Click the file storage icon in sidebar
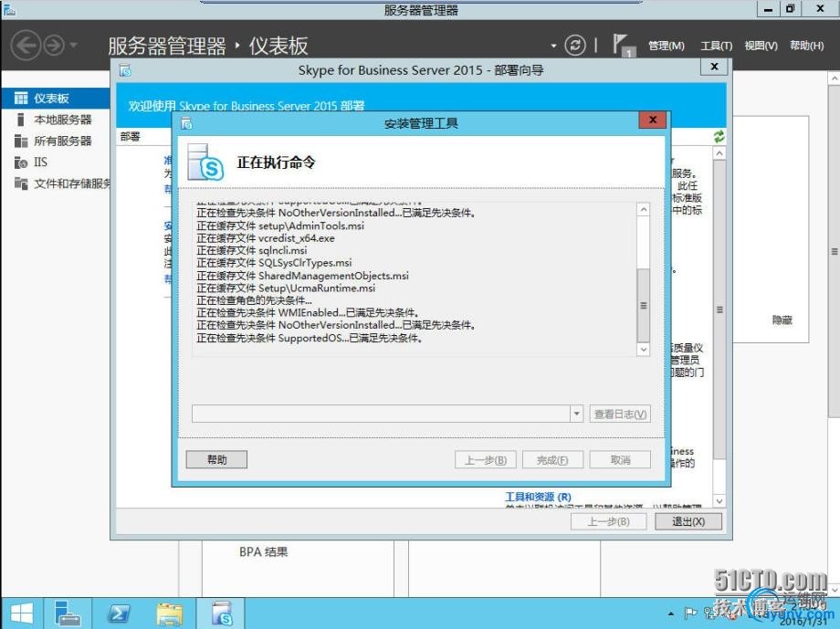The image size is (840, 629). click(21, 183)
